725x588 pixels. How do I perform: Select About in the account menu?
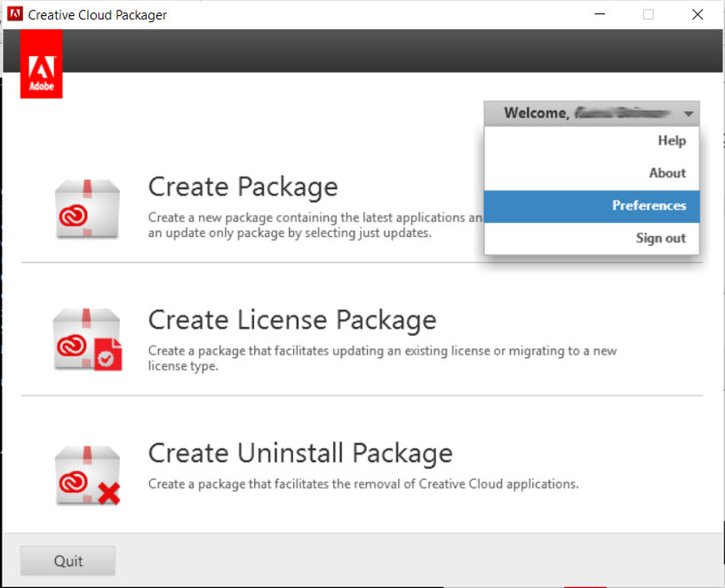pos(666,172)
